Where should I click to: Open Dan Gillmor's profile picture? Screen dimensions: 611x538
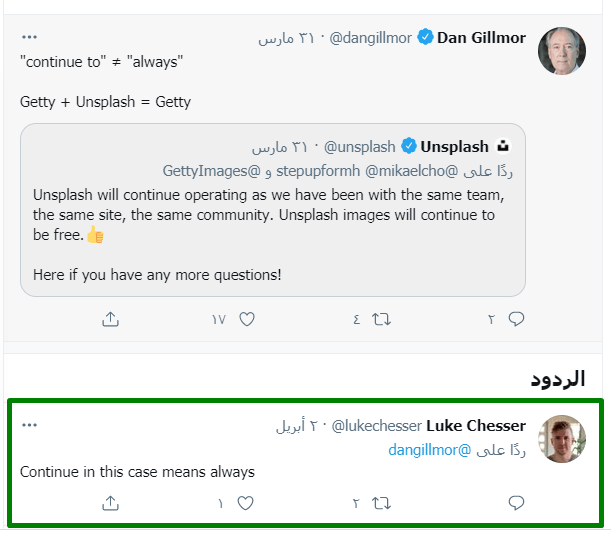[562, 51]
